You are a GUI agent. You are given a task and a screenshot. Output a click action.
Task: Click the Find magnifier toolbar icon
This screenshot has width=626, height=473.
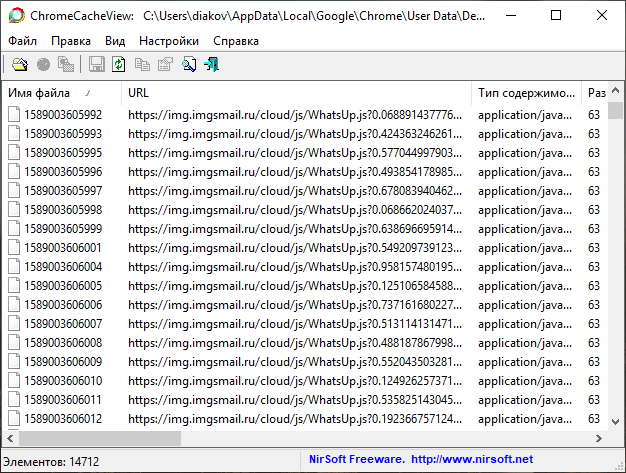point(189,64)
